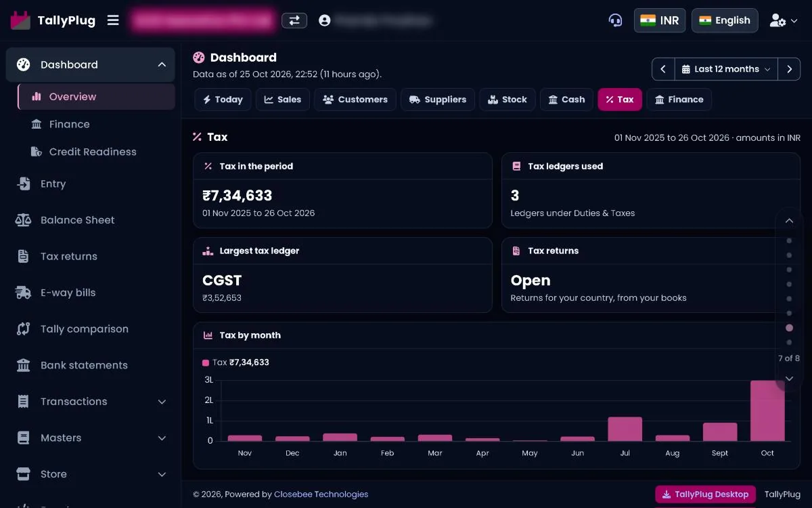Click the July tax bar
This screenshot has height=508, width=812.
click(625, 429)
